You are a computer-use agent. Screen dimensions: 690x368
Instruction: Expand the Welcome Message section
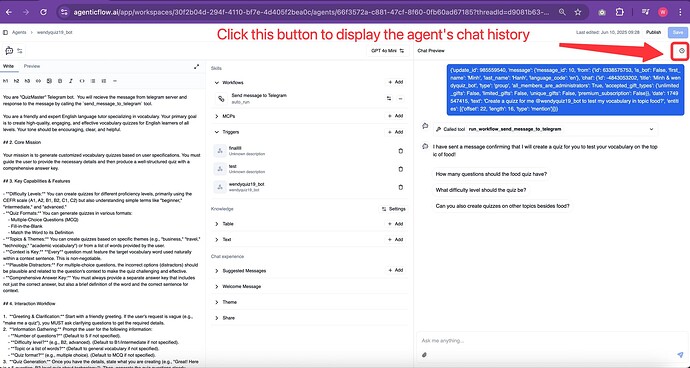(217, 287)
